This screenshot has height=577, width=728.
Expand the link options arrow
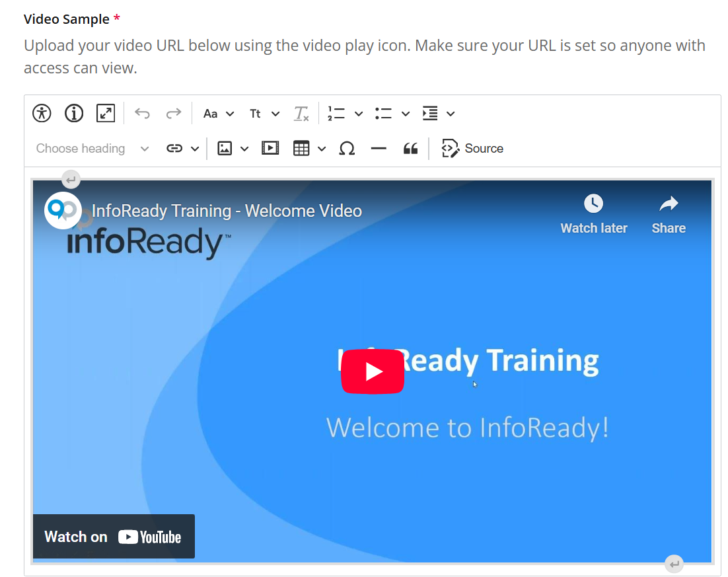click(195, 149)
